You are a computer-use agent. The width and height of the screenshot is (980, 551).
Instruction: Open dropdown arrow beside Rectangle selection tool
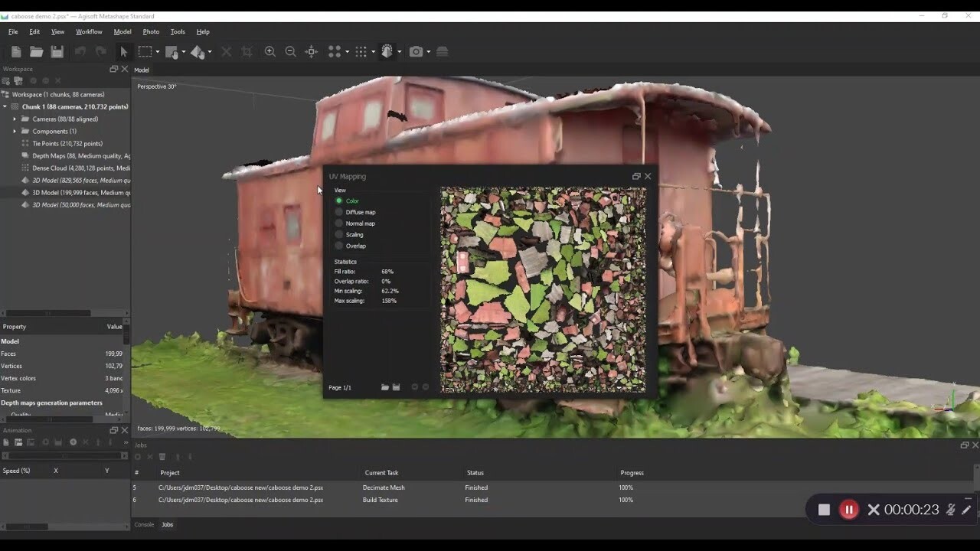(158, 52)
